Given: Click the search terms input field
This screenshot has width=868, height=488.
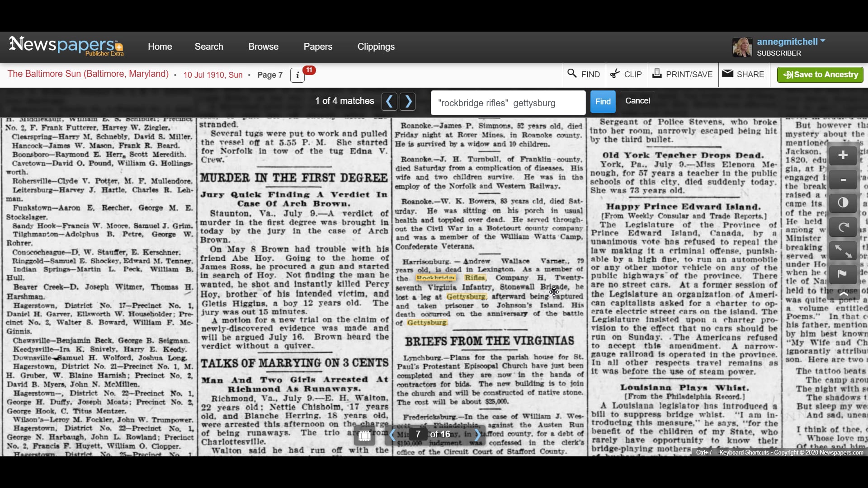Looking at the screenshot, I should pos(508,103).
